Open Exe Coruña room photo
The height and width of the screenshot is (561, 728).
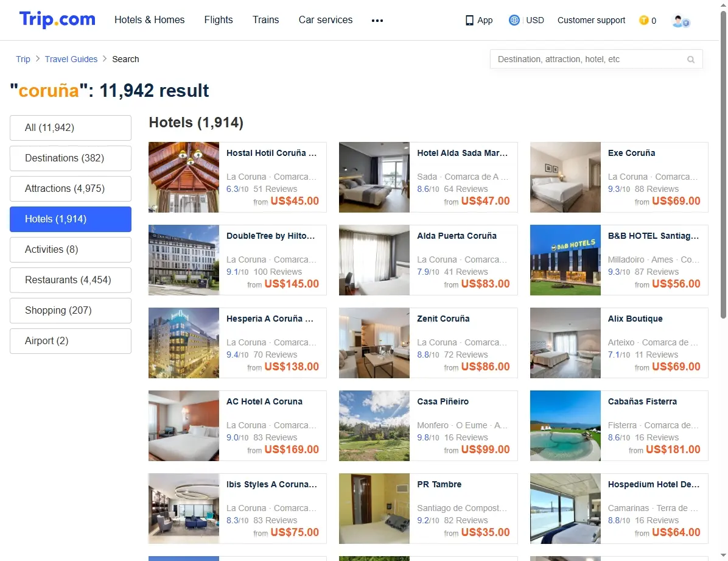[565, 177]
